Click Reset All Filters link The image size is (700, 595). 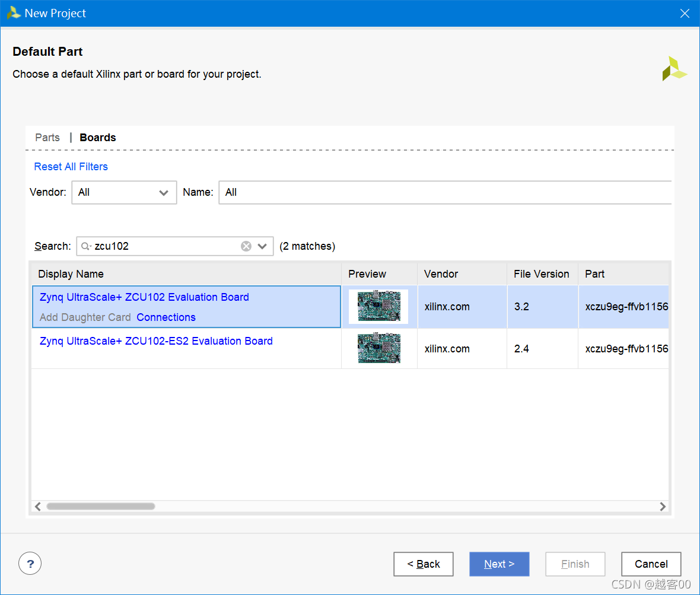(x=71, y=167)
